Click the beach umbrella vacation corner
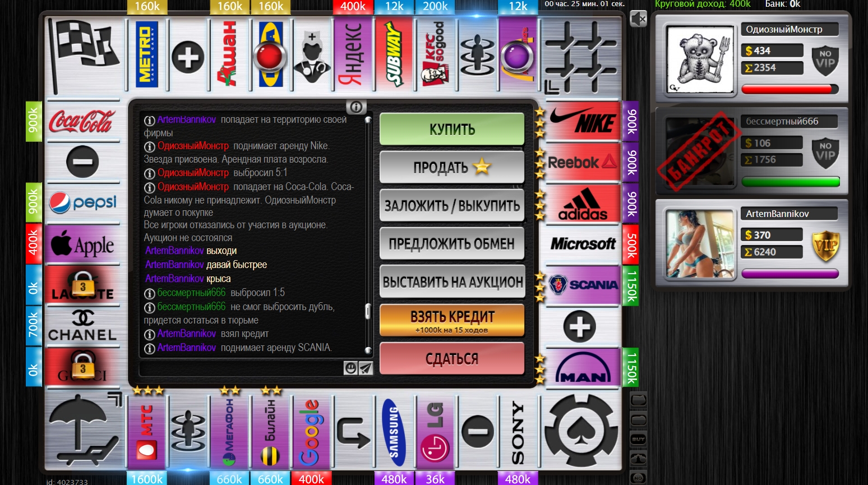This screenshot has height=485, width=868. (x=84, y=431)
